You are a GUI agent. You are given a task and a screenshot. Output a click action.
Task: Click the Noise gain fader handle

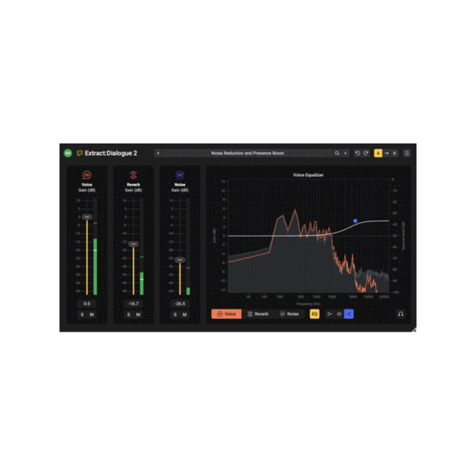(180, 260)
